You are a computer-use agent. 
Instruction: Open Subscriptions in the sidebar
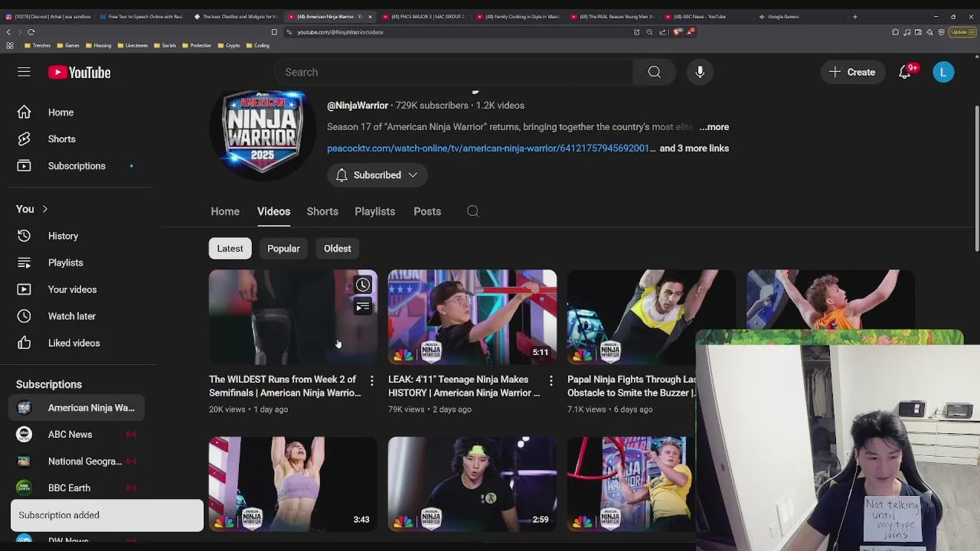point(77,166)
